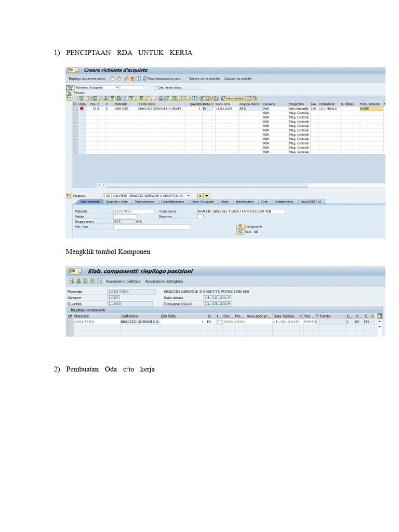The height and width of the screenshot is (532, 399).
Task: Switch to the Fonte d'acquisto tab
Action: (203, 202)
